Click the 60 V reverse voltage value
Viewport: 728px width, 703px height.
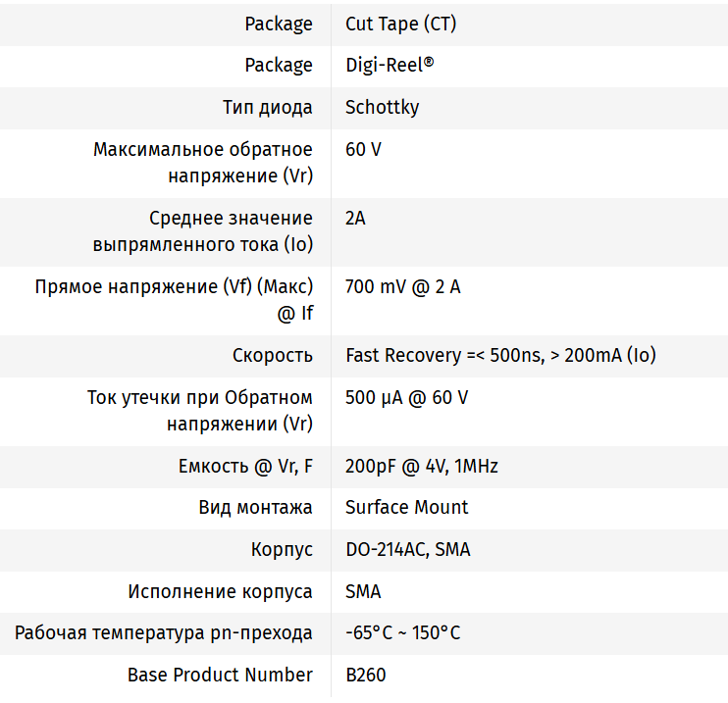[x=363, y=149]
